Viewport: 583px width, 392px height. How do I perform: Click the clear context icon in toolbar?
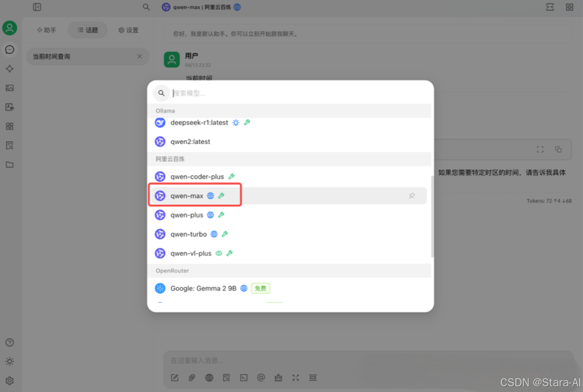[313, 378]
